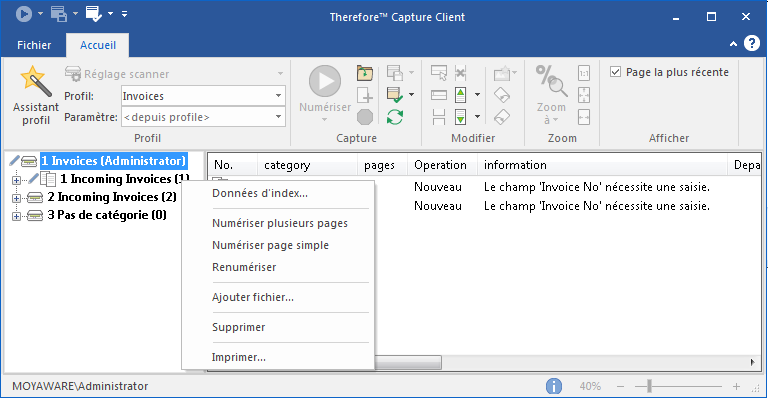Open the Profil Invoices dropdown

pyautogui.click(x=278, y=96)
